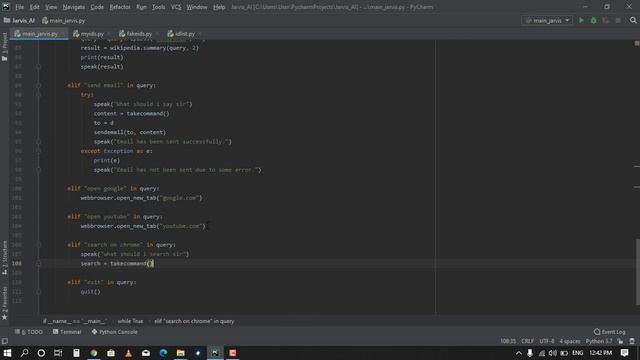Open Microsoft Edge from the taskbar
This screenshot has height=360, width=640.
tap(163, 353)
